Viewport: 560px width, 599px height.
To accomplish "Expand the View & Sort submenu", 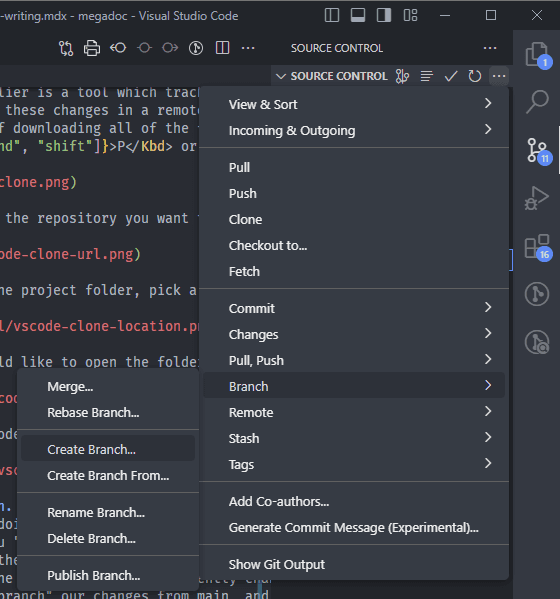I will point(354,104).
